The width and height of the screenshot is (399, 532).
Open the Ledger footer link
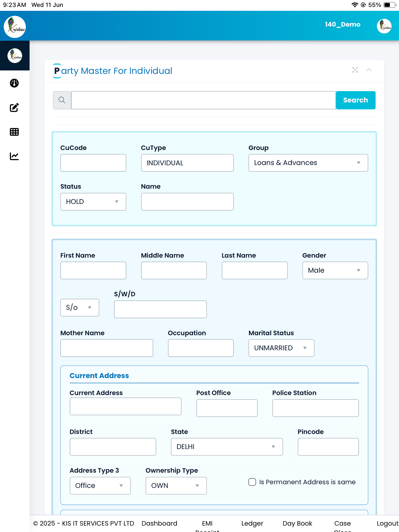252,523
